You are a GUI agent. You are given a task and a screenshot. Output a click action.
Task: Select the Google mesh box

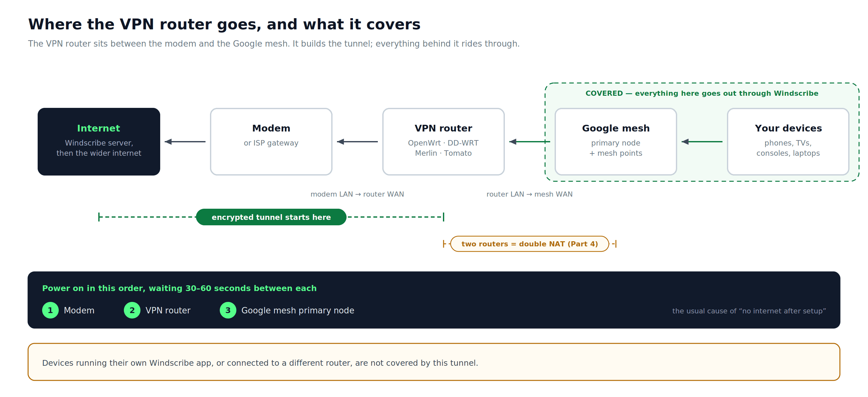pyautogui.click(x=616, y=142)
